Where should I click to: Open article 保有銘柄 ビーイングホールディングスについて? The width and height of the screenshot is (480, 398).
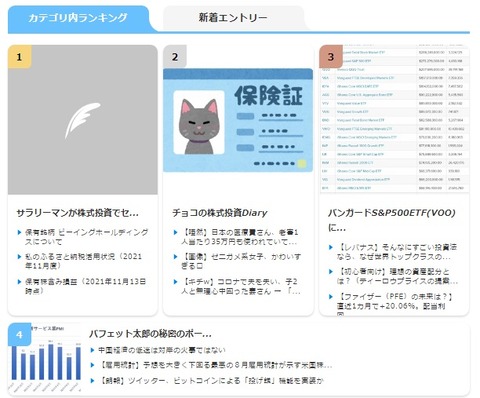87,237
